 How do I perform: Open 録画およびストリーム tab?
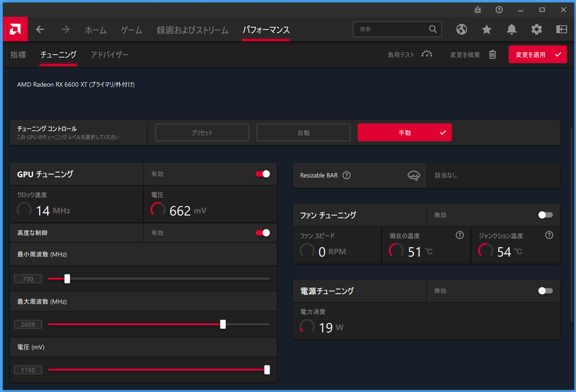(192, 30)
